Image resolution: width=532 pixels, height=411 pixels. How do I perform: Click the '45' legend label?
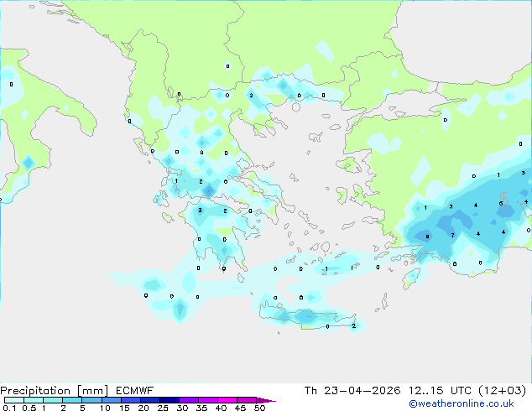coord(240,408)
